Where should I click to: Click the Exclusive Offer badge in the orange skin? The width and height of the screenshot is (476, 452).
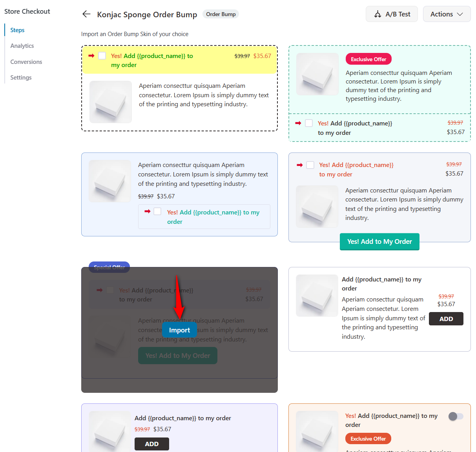368,438
